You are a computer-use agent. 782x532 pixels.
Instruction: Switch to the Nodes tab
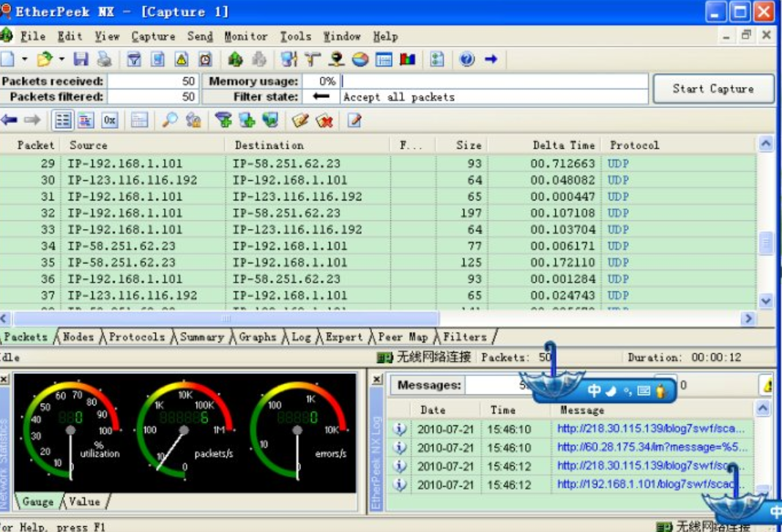pos(78,337)
